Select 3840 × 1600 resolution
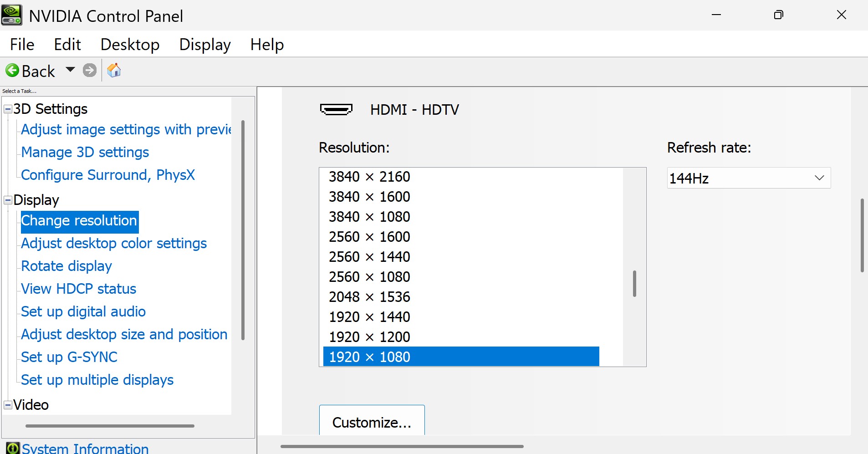 click(x=461, y=197)
